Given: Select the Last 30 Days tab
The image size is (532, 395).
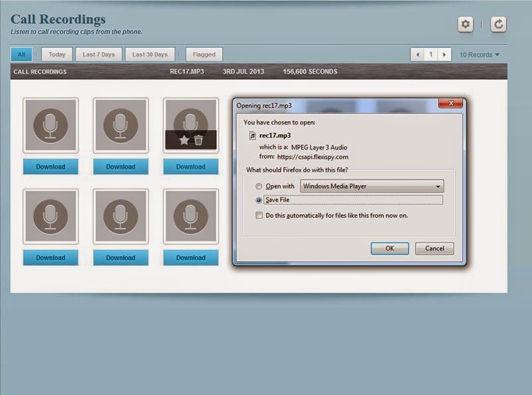Looking at the screenshot, I should [x=150, y=55].
